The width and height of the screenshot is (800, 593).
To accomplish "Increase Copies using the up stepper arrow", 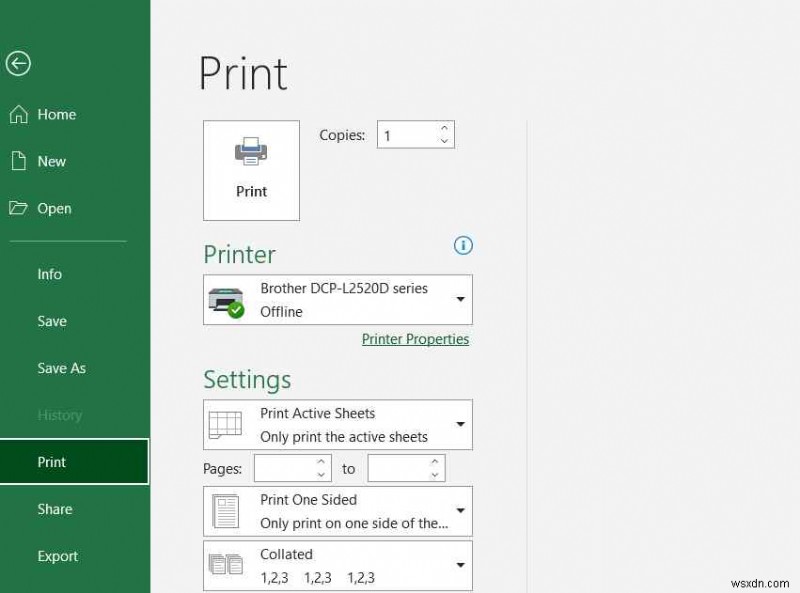I will point(445,128).
